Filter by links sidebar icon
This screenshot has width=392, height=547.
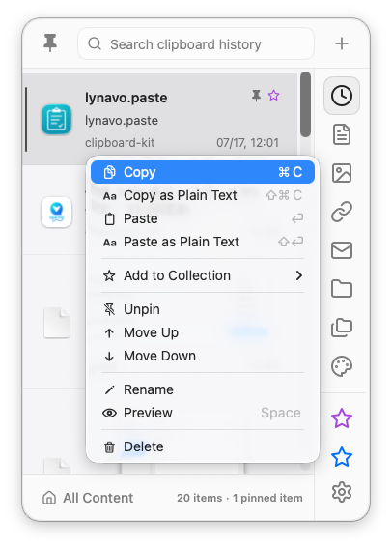point(342,212)
